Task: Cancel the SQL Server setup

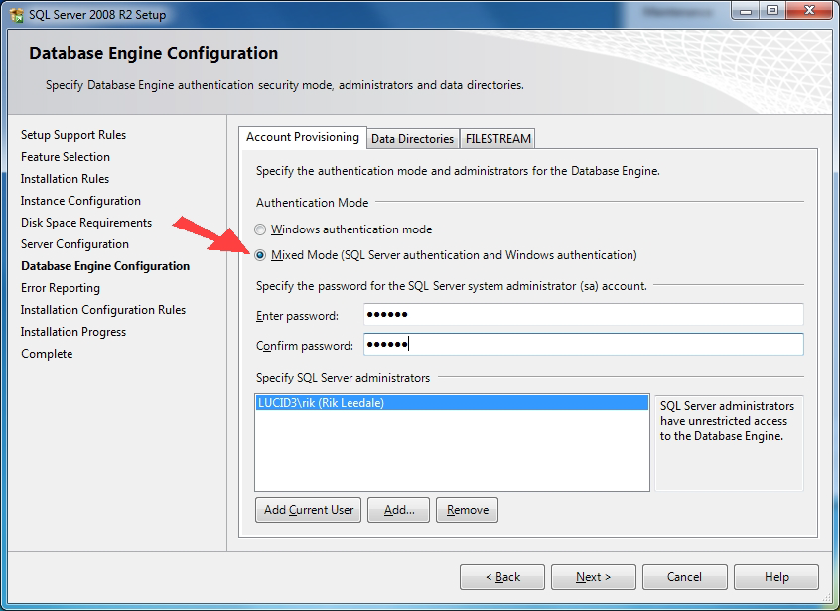Action: tap(685, 577)
